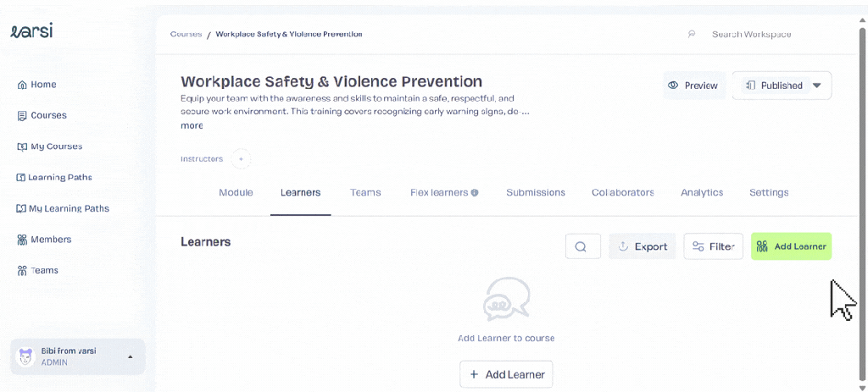Click the search workspace icon
Screen dimensions: 868x392
692,34
